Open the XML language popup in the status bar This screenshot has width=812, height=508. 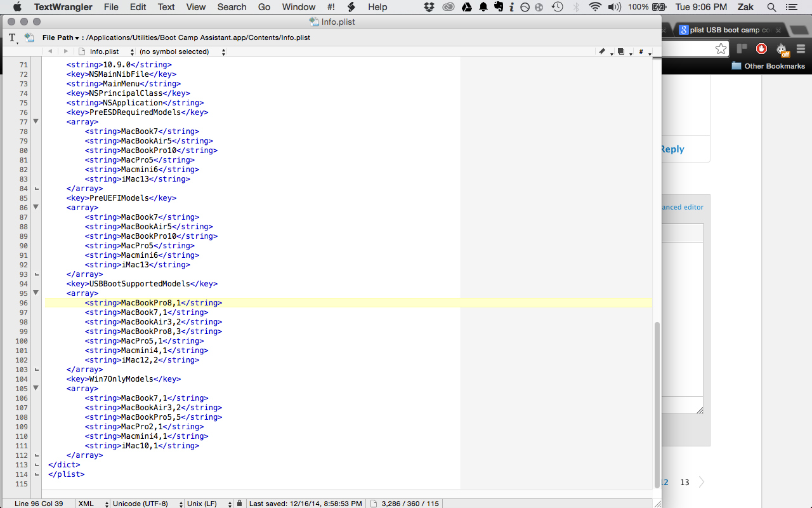91,504
